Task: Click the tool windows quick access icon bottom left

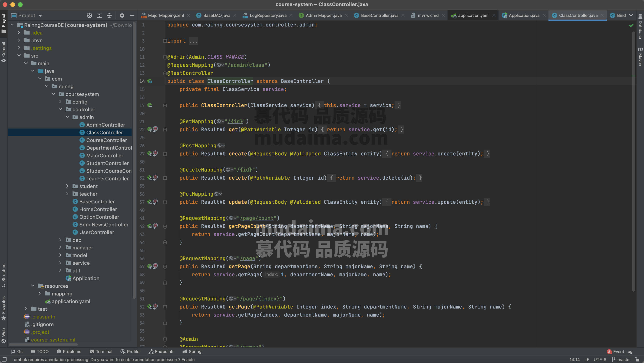Action: (4, 360)
